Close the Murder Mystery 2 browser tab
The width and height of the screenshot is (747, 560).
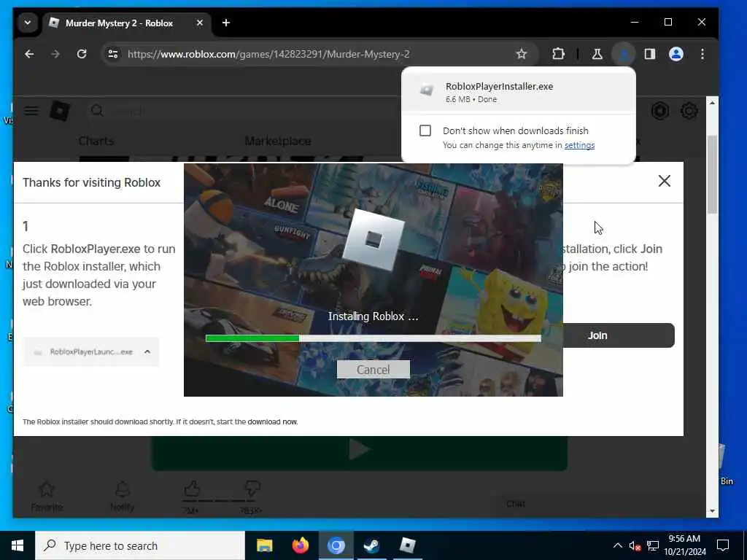[200, 23]
